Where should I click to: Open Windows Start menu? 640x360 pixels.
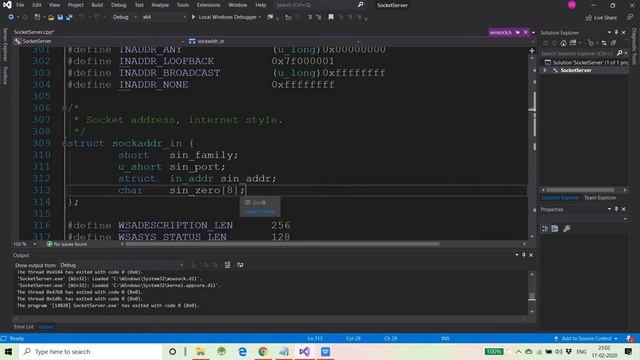pos(8,351)
